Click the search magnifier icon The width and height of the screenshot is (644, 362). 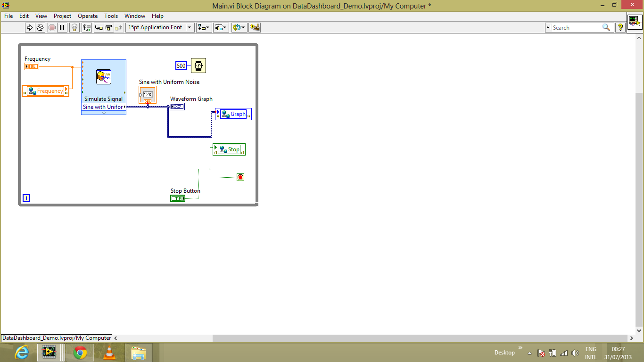607,27
